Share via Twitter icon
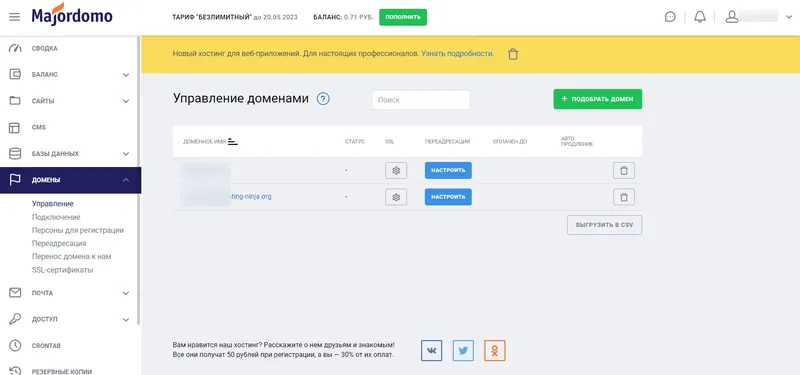The image size is (800, 375). pyautogui.click(x=463, y=351)
